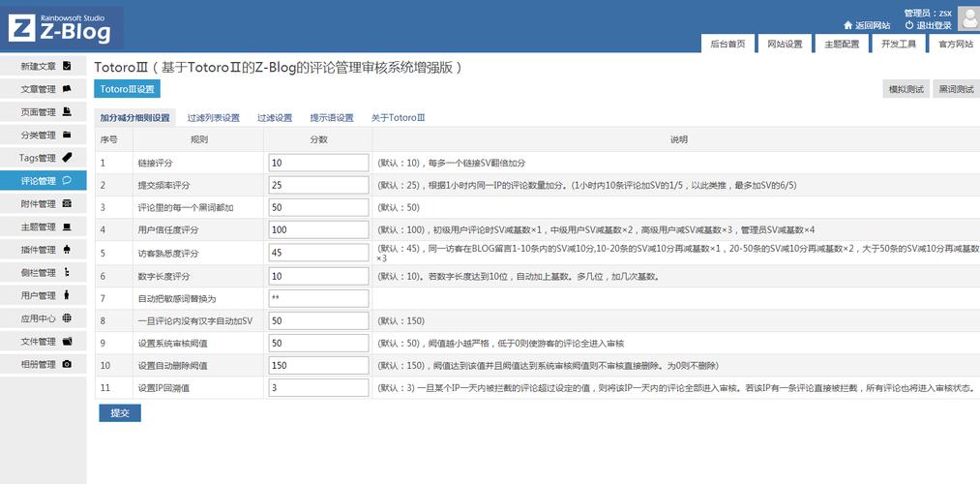Open 附件管理 in sidebar

[44, 203]
